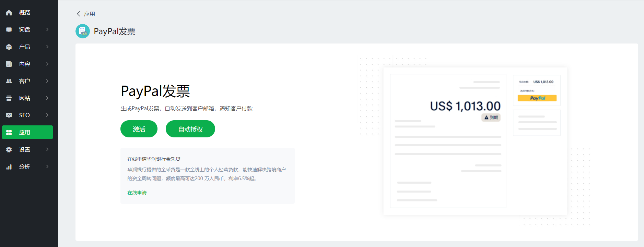Expand the 客户 submenu chevron

pyautogui.click(x=47, y=81)
